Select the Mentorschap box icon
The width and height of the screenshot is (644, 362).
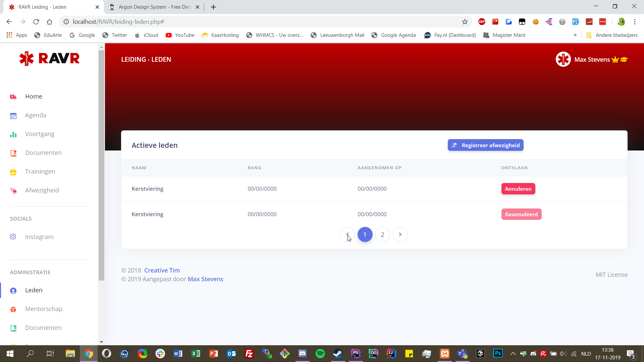13,309
